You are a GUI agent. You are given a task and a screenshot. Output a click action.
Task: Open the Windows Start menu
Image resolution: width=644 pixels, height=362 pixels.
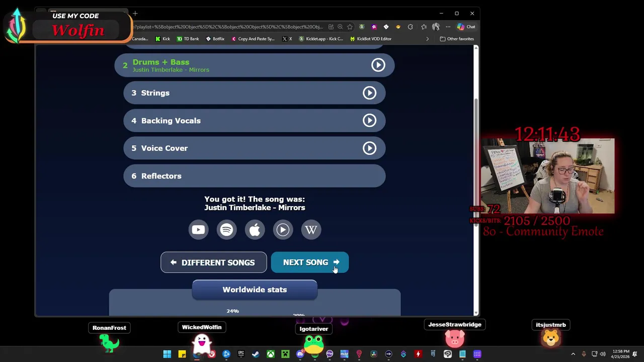pyautogui.click(x=167, y=354)
